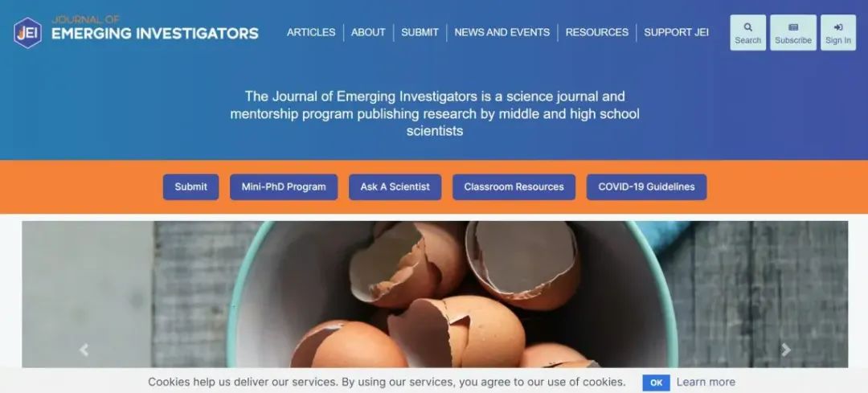868x393 pixels.
Task: Open Classroom Resources button
Action: (514, 187)
